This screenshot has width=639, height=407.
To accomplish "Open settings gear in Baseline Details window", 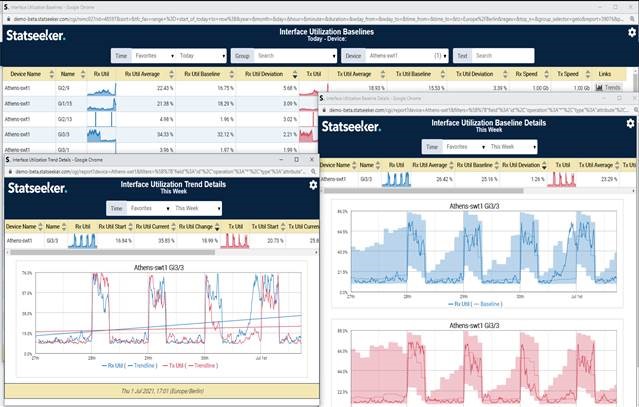I will coord(630,123).
